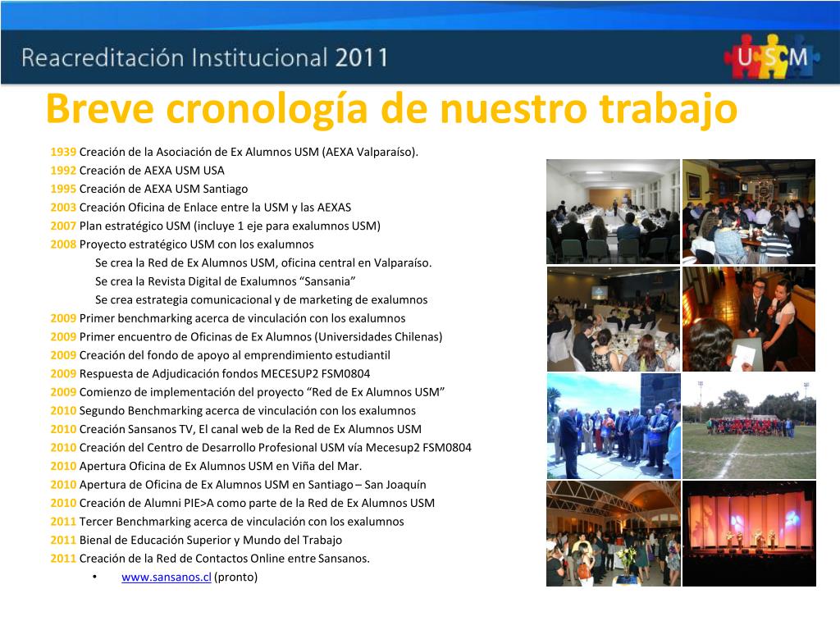Select '2011 Tercer Benchmarking' line

click(x=227, y=521)
